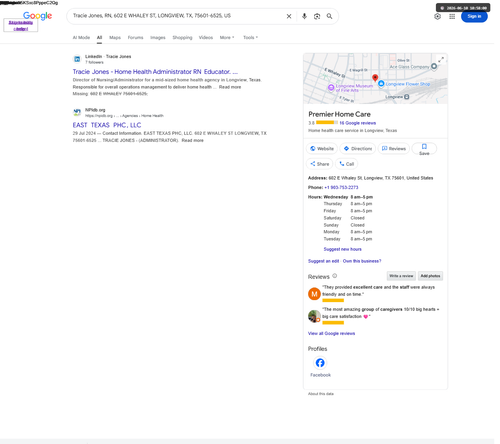
Task: Select Longview train station map icon
Action: point(406,97)
